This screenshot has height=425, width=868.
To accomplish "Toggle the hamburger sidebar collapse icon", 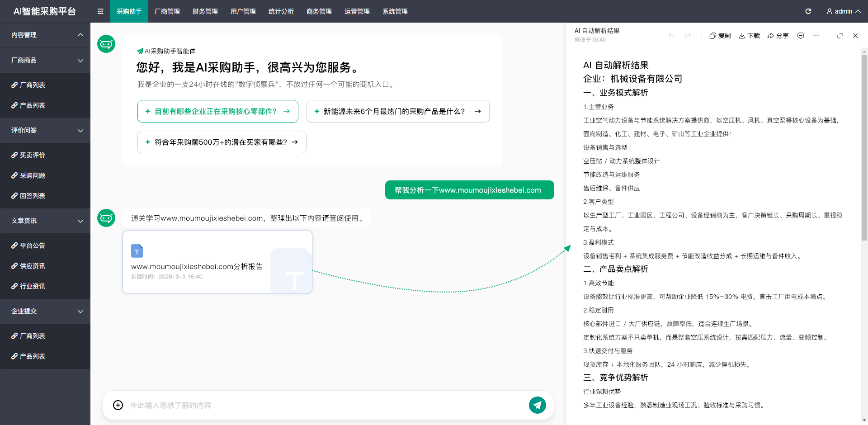I will 100,11.
